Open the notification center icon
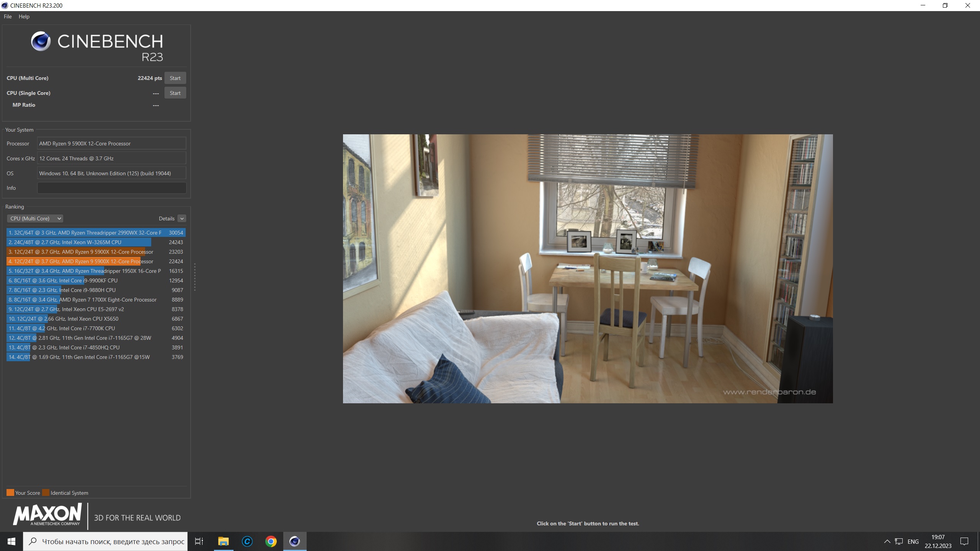980x551 pixels. [964, 541]
